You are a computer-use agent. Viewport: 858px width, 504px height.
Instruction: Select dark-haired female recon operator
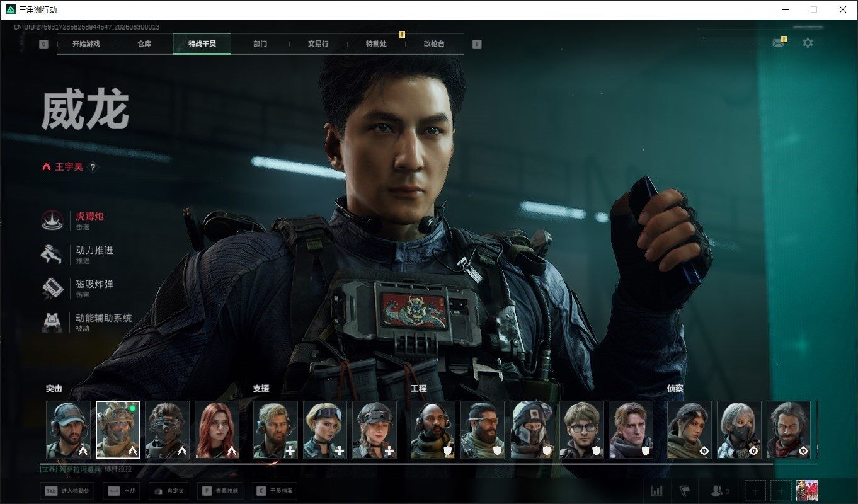[x=690, y=430]
